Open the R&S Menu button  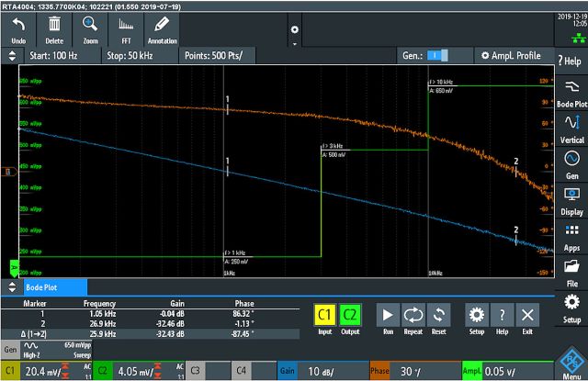click(571, 364)
